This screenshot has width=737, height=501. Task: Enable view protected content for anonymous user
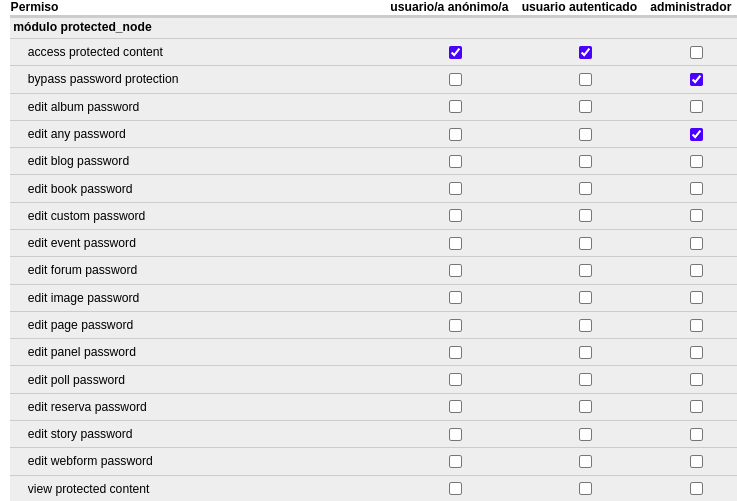[x=455, y=489]
